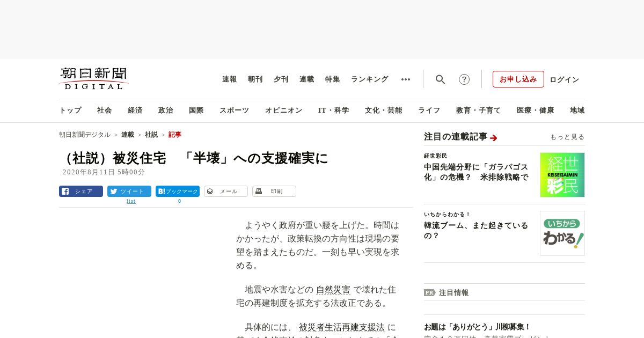Go to 政治 section tab
The image size is (644, 338).
click(166, 111)
